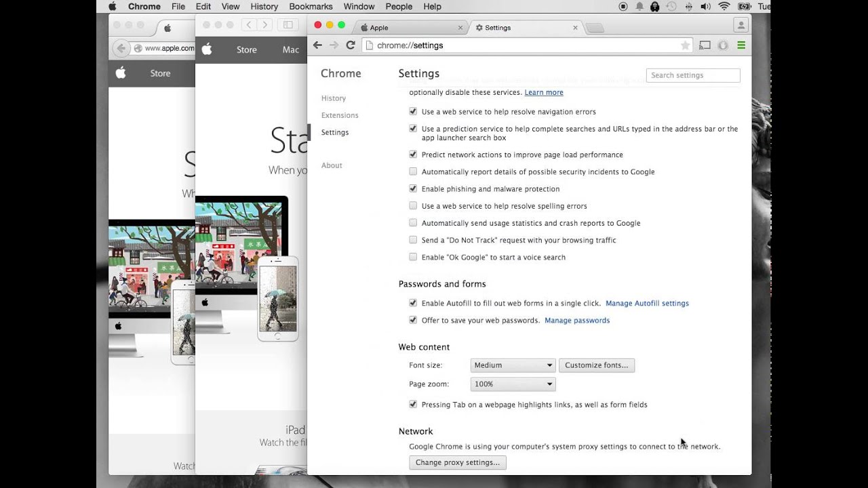Image resolution: width=868 pixels, height=488 pixels.
Task: Click Apple logo in Safari page nav
Action: point(207,49)
